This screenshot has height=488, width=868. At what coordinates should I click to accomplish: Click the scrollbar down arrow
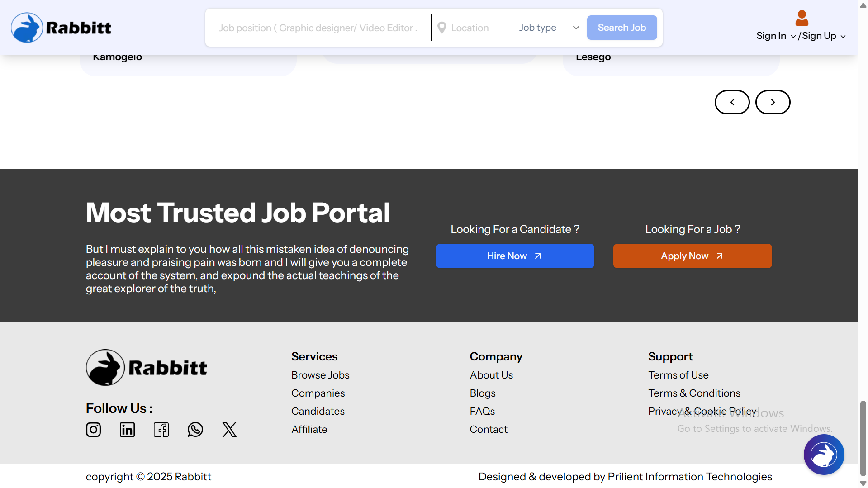[x=862, y=483]
